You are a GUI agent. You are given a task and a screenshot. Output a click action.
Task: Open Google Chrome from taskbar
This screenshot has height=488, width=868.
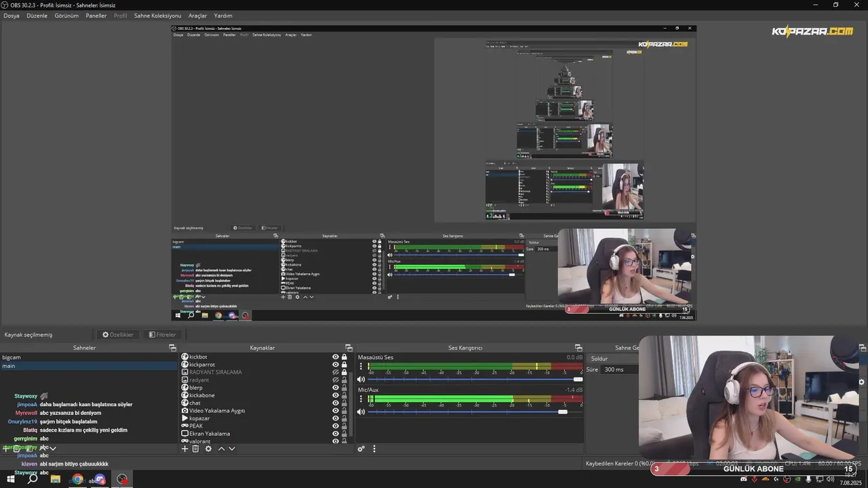coord(77,479)
